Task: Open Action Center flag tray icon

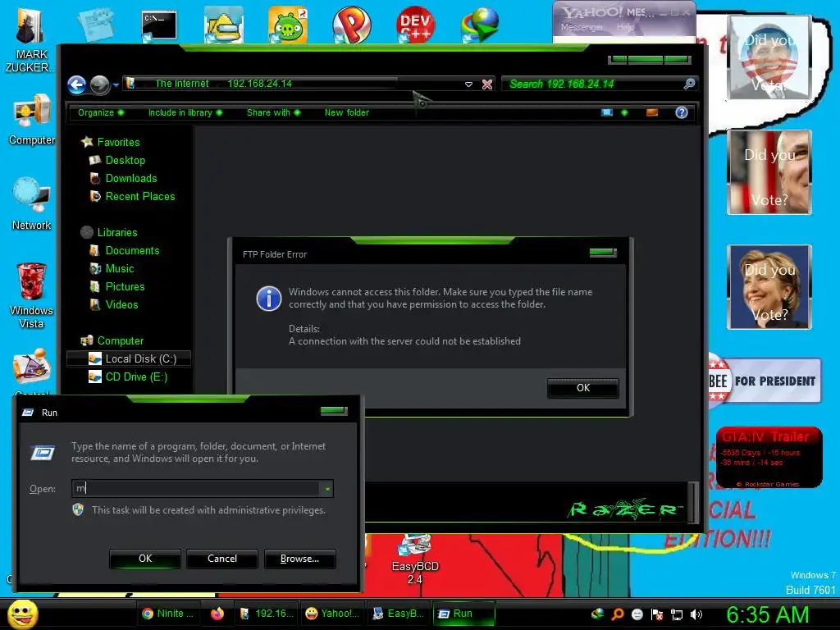Action: (x=657, y=614)
